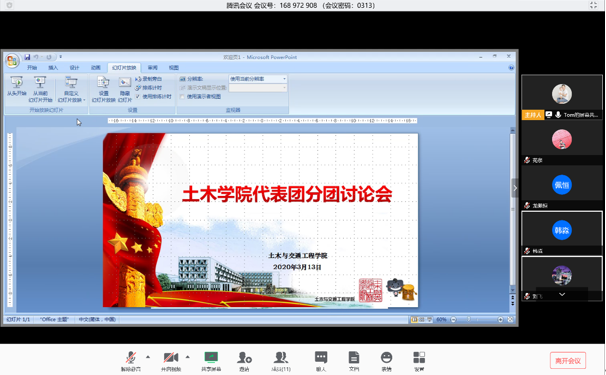The width and height of the screenshot is (606, 375).
Task: Switch to the 设计 ribbon tab
Action: pyautogui.click(x=74, y=68)
